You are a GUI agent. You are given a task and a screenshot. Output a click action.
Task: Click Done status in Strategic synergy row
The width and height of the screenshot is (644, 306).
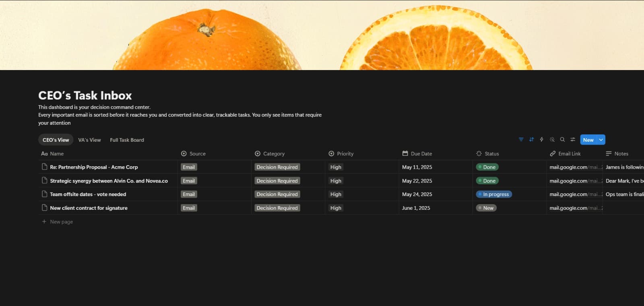[487, 181]
